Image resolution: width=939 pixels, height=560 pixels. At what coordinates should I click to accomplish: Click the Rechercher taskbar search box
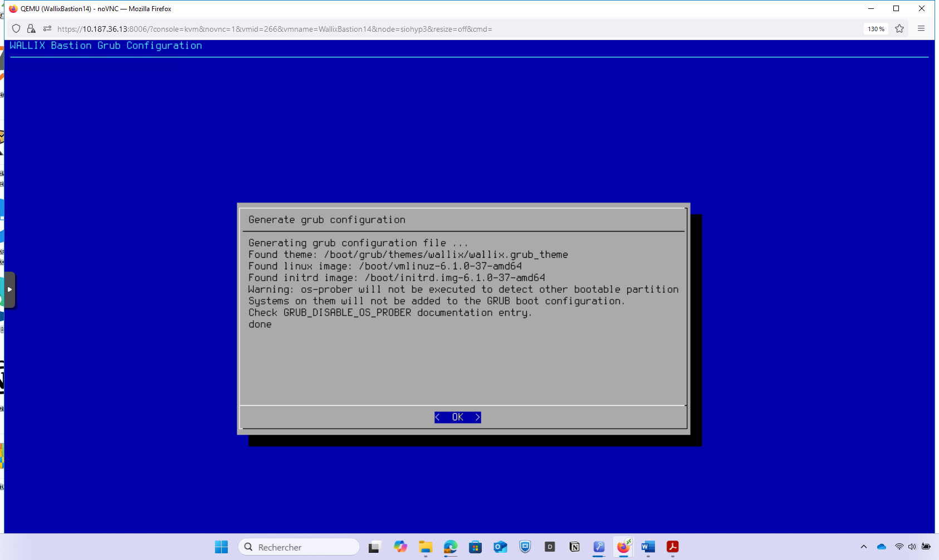point(300,547)
